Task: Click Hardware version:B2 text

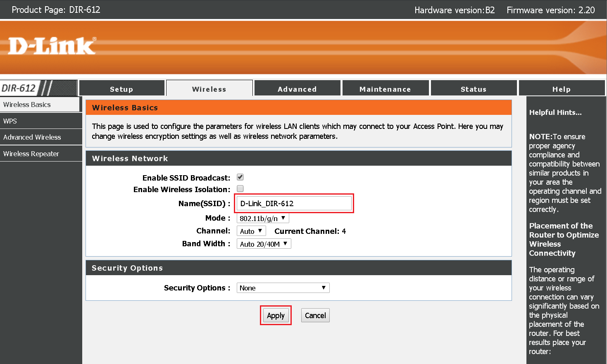Action: click(x=455, y=10)
